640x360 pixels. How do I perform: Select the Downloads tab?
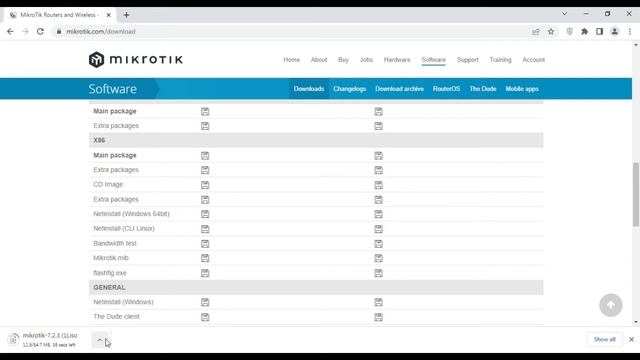(309, 89)
